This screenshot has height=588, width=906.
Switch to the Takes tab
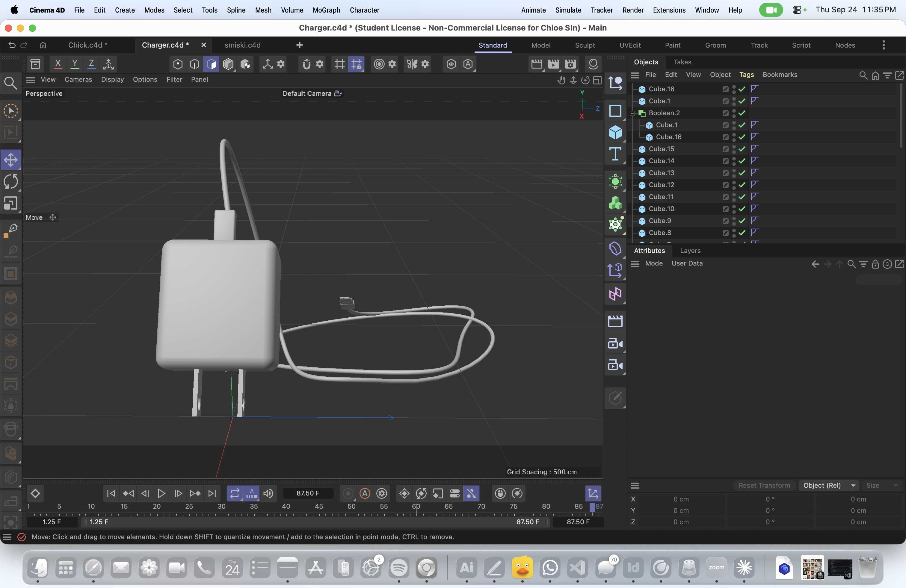pyautogui.click(x=682, y=62)
